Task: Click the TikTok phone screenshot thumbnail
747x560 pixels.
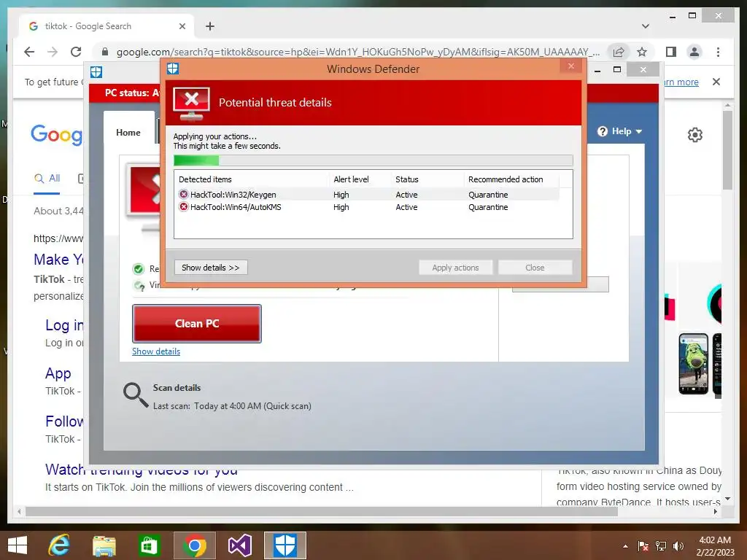Action: (693, 364)
